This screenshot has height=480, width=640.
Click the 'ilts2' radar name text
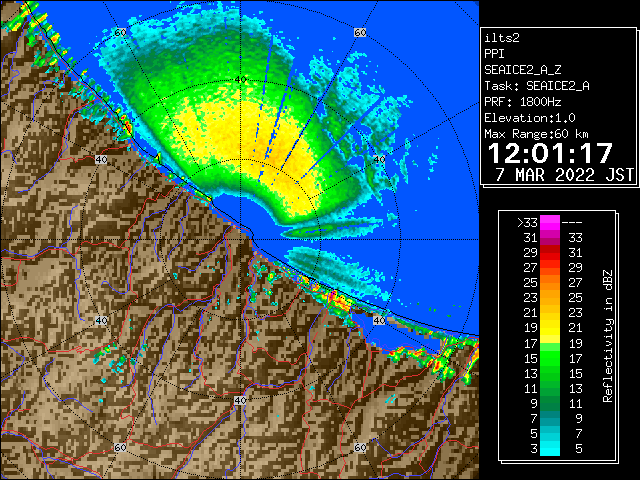pos(502,38)
